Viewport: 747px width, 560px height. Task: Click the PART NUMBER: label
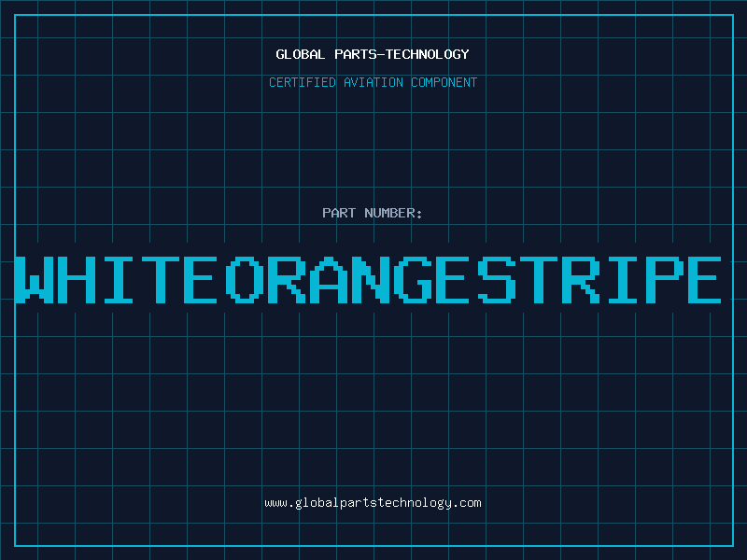pyautogui.click(x=373, y=213)
